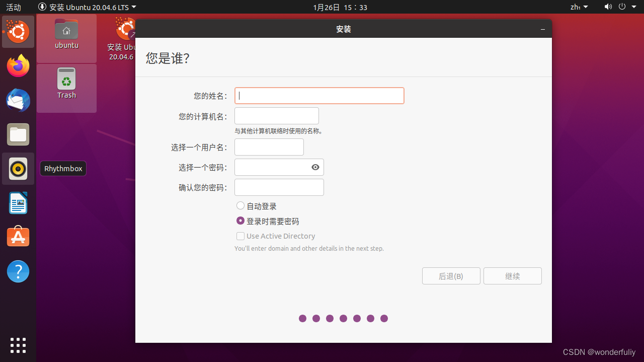This screenshot has width=644, height=362.
Task: Open Thunderbird mail from the dock
Action: (18, 100)
